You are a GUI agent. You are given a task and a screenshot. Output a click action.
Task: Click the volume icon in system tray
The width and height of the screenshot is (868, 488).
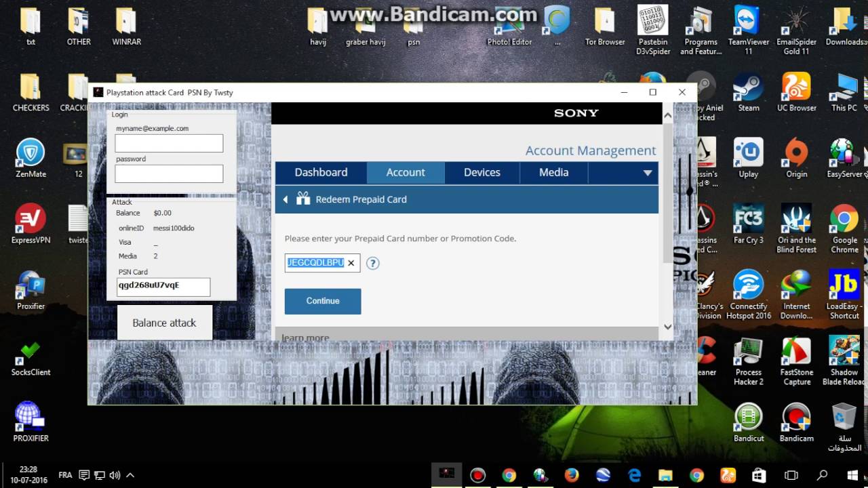click(x=115, y=475)
